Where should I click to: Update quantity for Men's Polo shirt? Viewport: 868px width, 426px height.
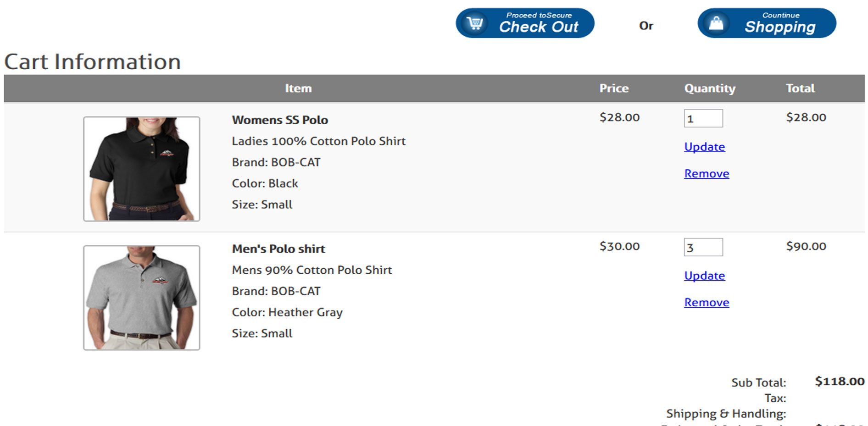coord(705,276)
